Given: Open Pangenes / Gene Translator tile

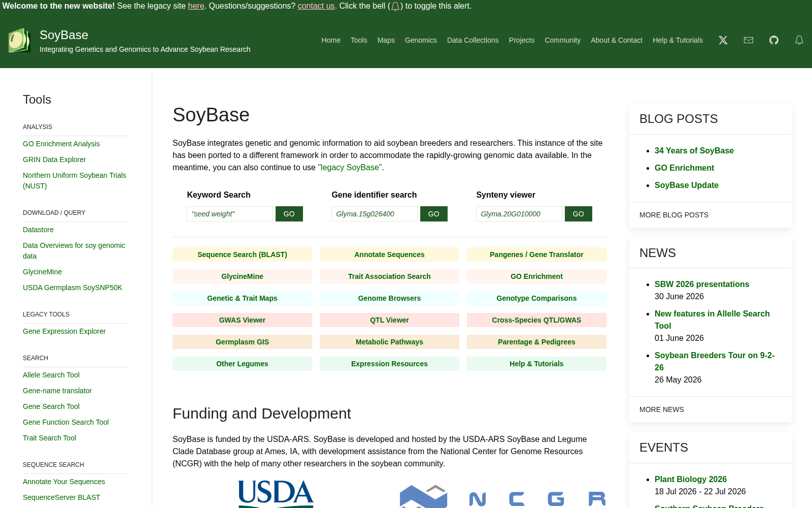Looking at the screenshot, I should pyautogui.click(x=536, y=255).
